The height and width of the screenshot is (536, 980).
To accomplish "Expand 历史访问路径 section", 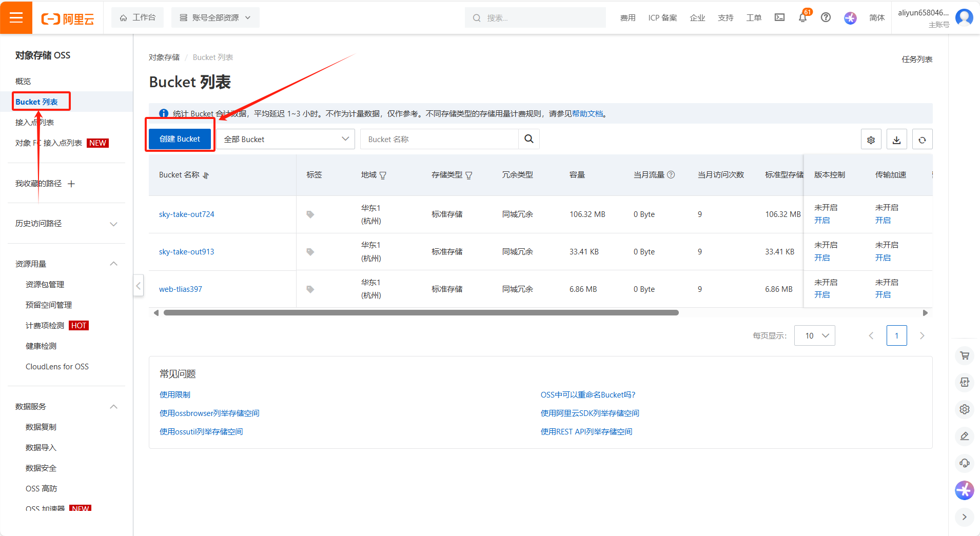I will click(x=114, y=224).
